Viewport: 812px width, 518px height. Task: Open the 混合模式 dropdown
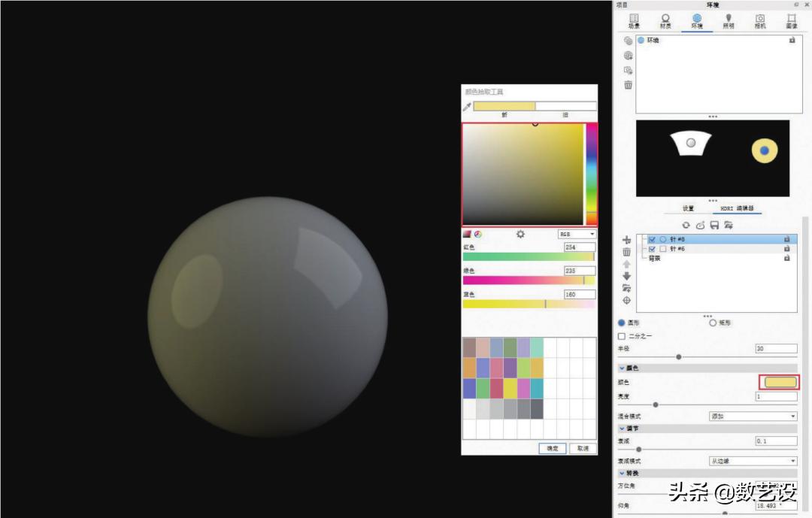coord(753,416)
